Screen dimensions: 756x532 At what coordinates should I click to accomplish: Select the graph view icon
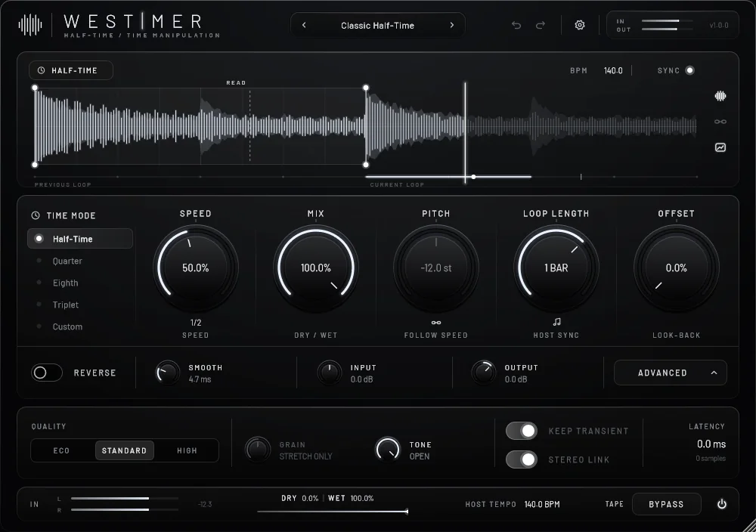720,147
